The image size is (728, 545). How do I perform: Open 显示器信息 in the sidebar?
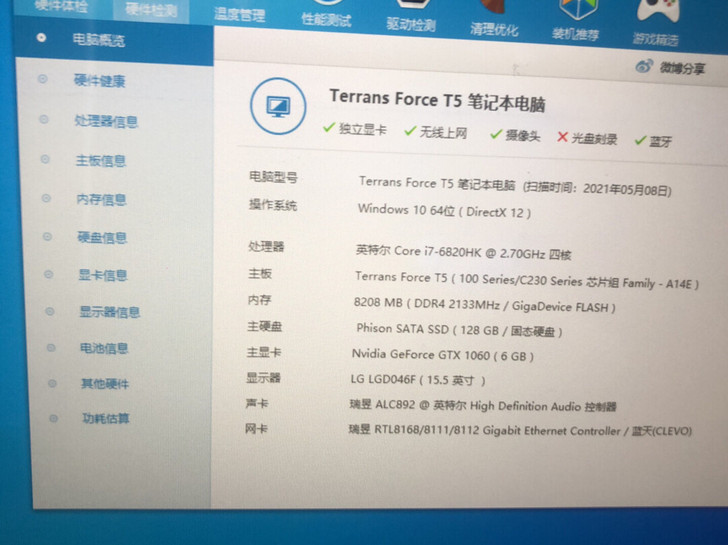(110, 311)
